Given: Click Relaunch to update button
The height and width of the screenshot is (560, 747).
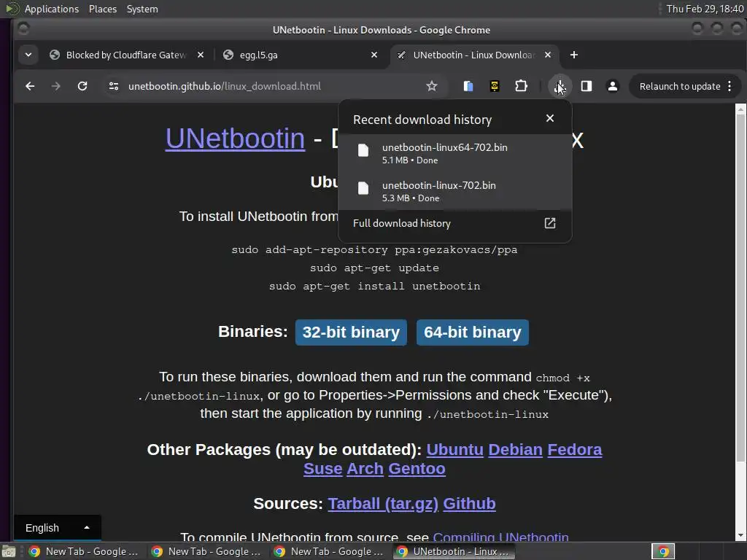Looking at the screenshot, I should point(679,86).
